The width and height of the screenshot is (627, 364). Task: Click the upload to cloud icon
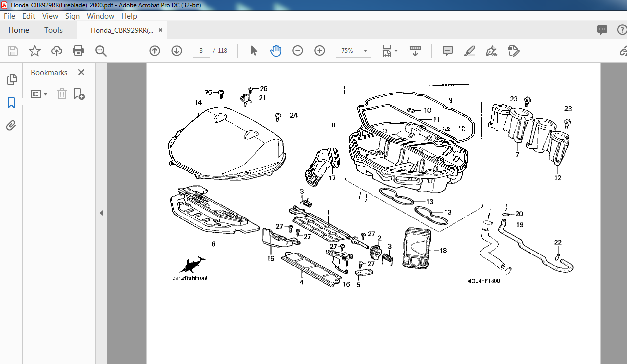click(57, 51)
